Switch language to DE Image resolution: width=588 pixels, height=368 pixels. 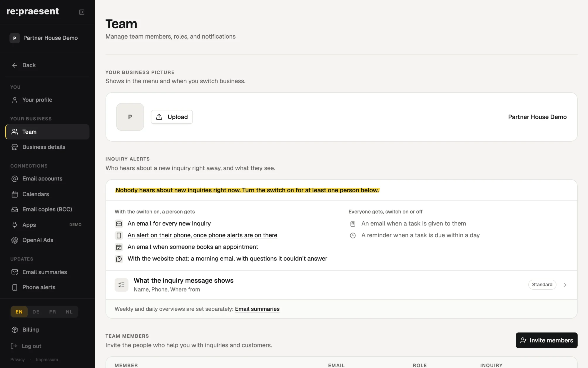[36, 312]
